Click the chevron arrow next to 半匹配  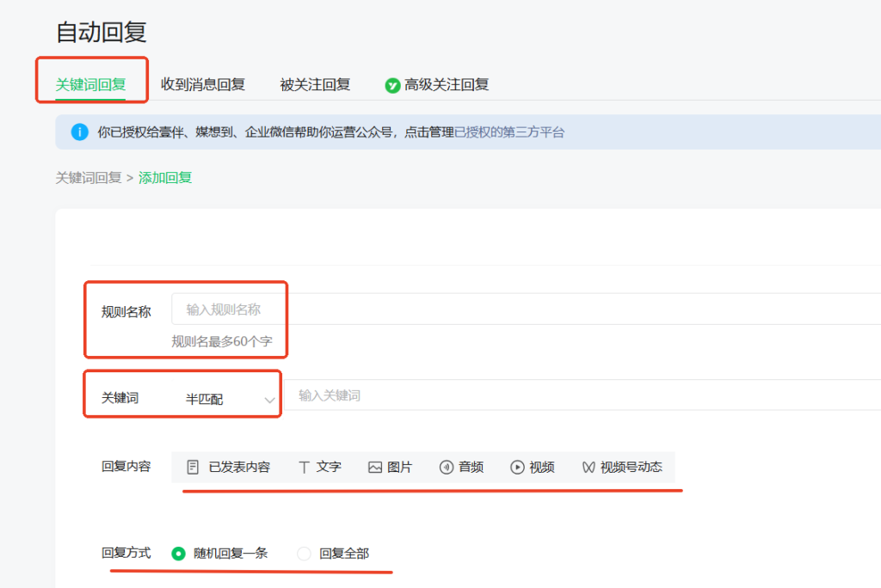coord(269,401)
